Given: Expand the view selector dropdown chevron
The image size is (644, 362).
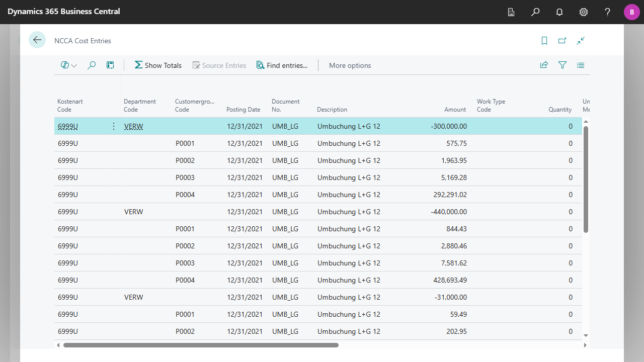Looking at the screenshot, I should 74,66.
